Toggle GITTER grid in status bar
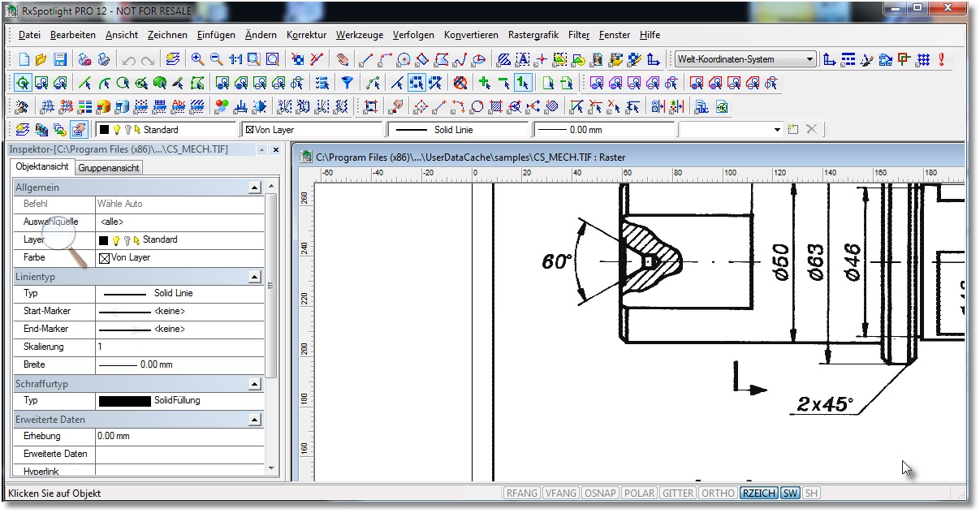The width and height of the screenshot is (980, 513). coord(678,494)
